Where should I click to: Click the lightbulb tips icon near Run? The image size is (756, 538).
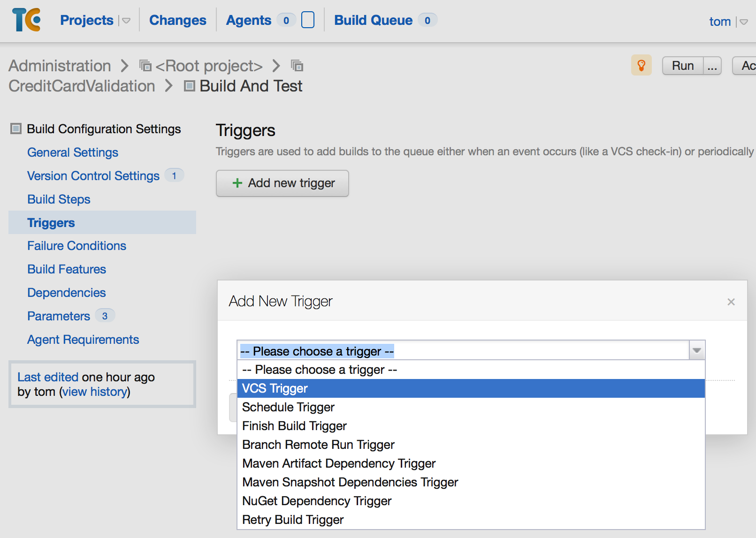[641, 65]
